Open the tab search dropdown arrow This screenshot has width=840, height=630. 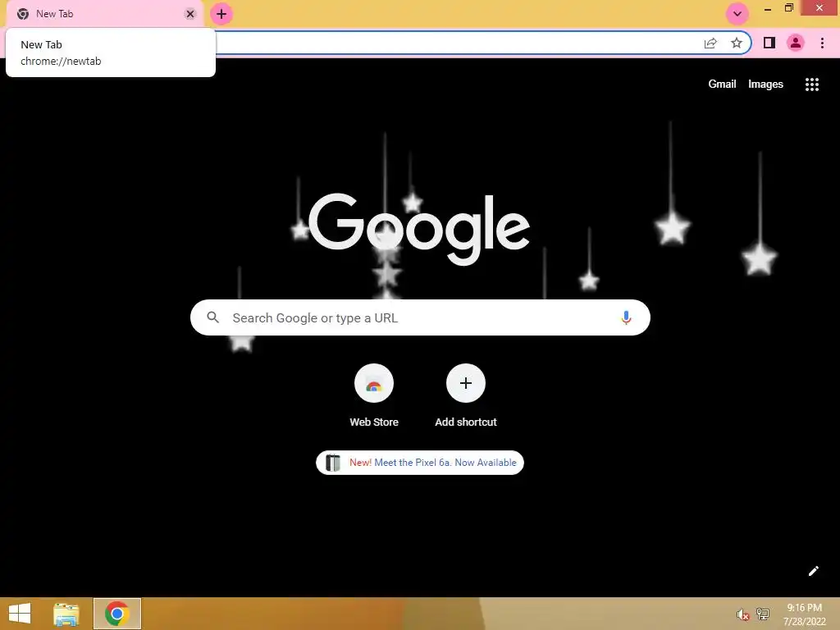pyautogui.click(x=737, y=14)
